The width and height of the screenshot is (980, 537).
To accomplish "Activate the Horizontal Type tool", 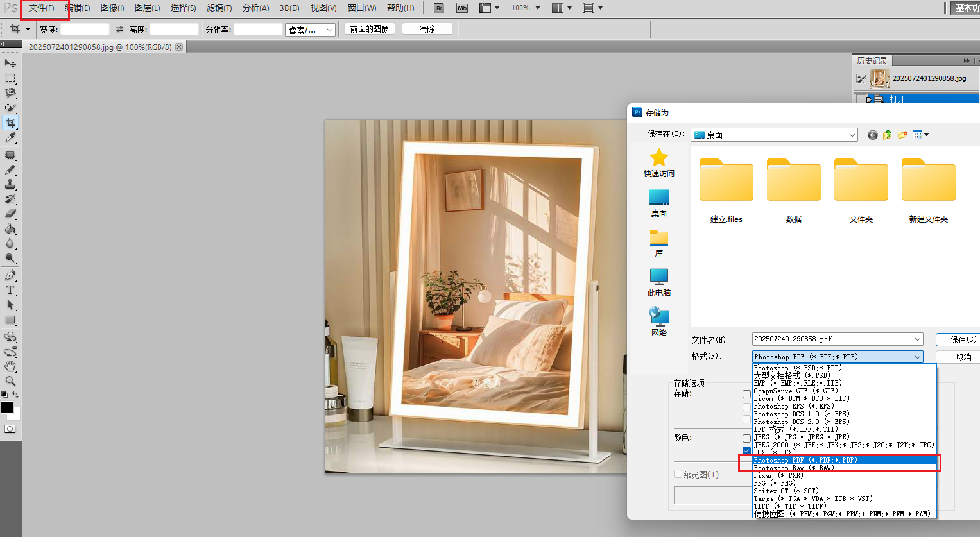I will click(x=10, y=290).
